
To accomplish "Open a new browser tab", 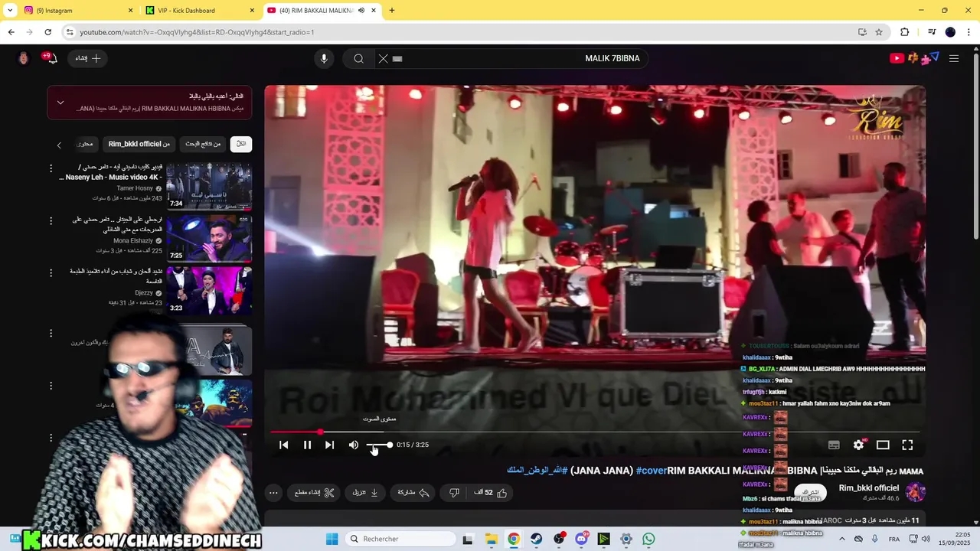I will point(392,10).
